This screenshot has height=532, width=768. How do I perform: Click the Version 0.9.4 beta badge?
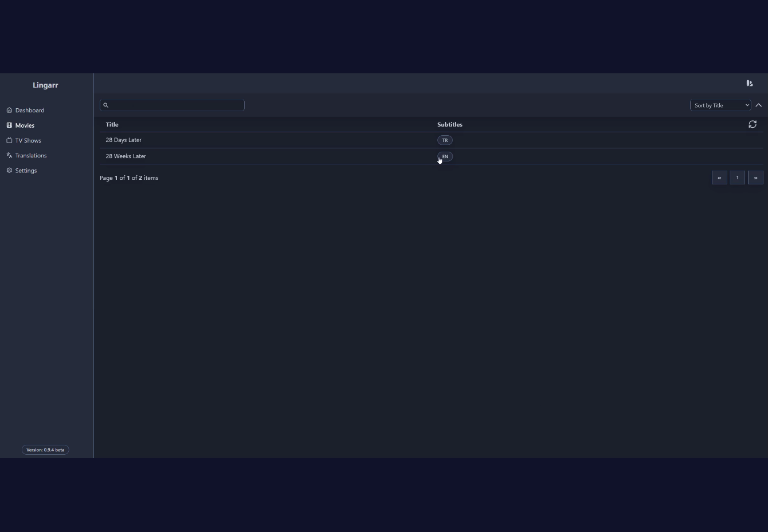coord(45,450)
